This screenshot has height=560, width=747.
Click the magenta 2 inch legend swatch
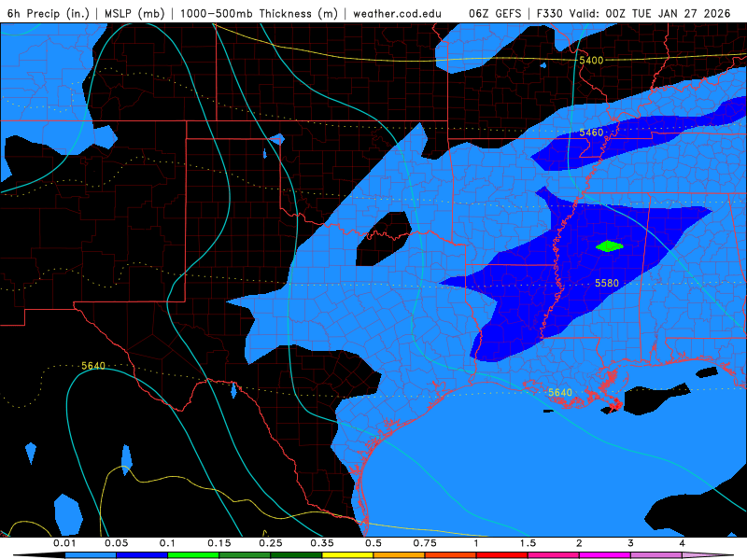[x=605, y=555]
